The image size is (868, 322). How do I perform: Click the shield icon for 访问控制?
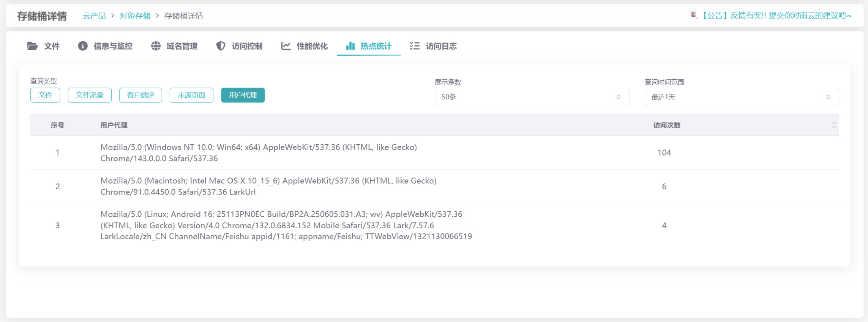coord(221,46)
